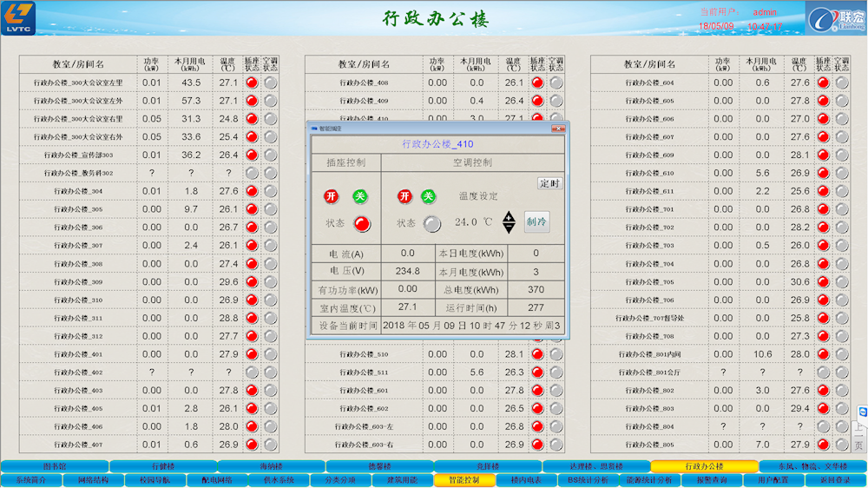Go to the 报警查询 alarm query tab
Screen dimensions: 868x488
[709, 479]
